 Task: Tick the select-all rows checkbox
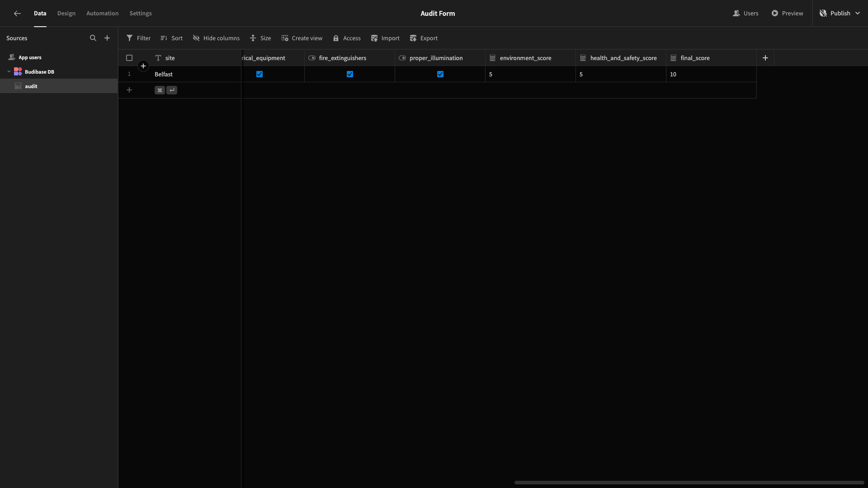(129, 58)
